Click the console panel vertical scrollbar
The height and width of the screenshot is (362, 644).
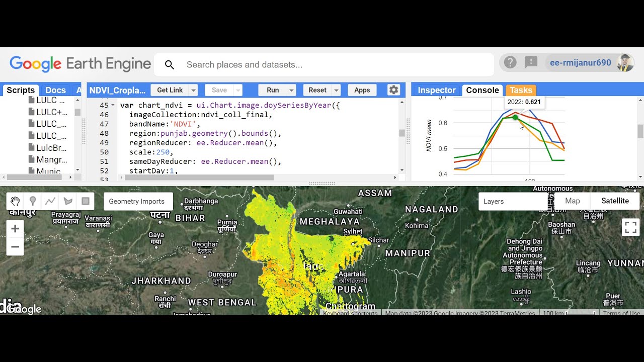pos(640,131)
